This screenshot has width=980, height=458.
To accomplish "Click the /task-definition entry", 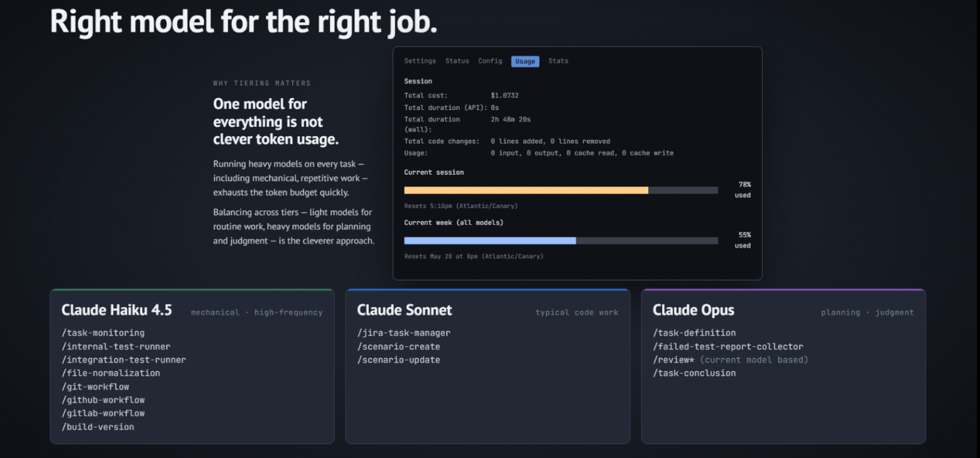I will pyautogui.click(x=694, y=333).
